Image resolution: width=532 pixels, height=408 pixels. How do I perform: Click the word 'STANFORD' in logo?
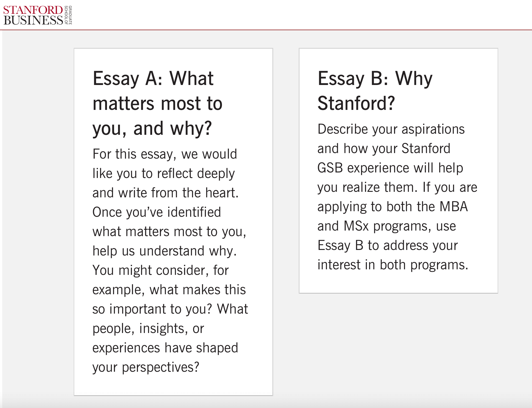(33, 10)
